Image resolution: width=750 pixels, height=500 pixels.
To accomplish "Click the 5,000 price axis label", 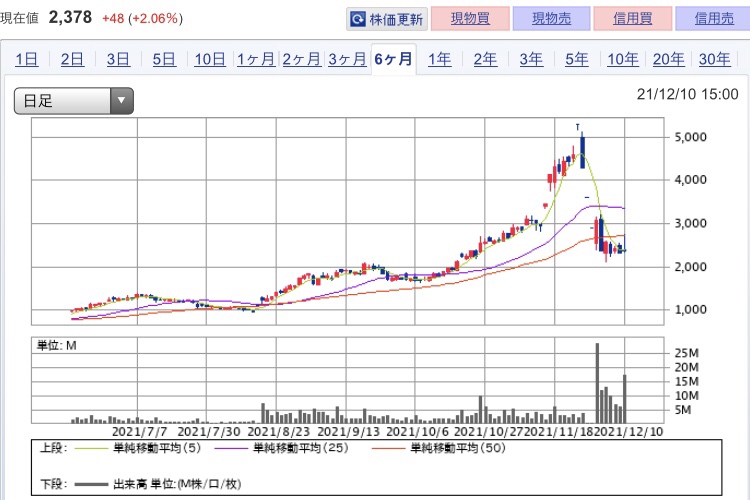I will (x=690, y=137).
